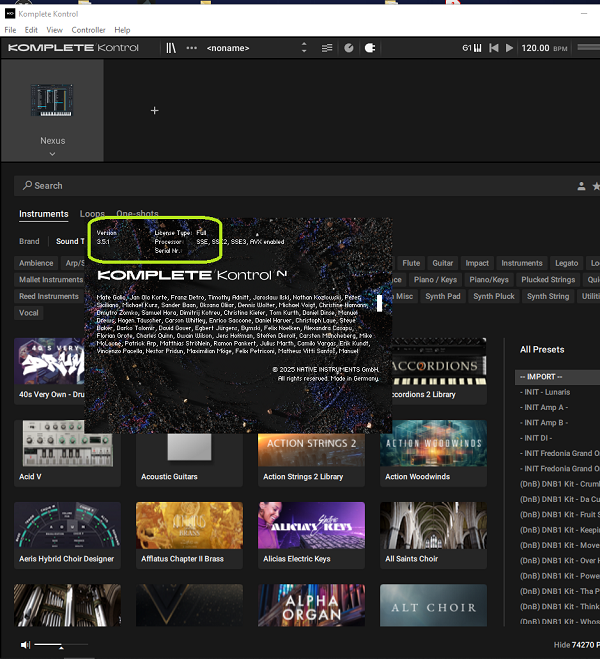Open the Acid V instrument tile
This screenshot has width=600, height=659.
coord(67,453)
